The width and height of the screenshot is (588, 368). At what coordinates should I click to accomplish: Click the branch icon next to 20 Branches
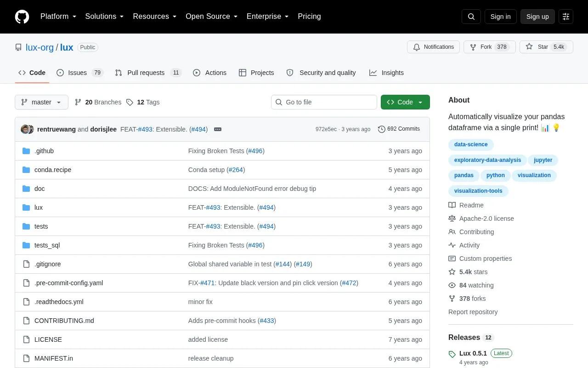click(x=78, y=102)
